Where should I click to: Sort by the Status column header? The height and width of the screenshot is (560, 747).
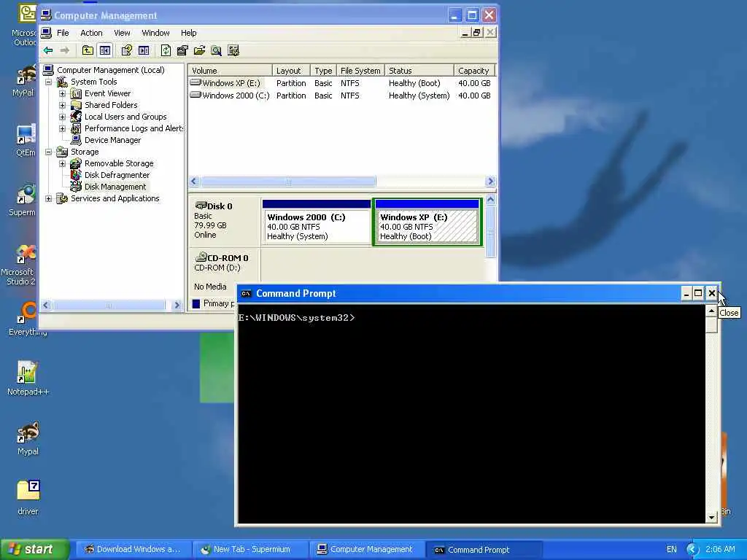(419, 71)
